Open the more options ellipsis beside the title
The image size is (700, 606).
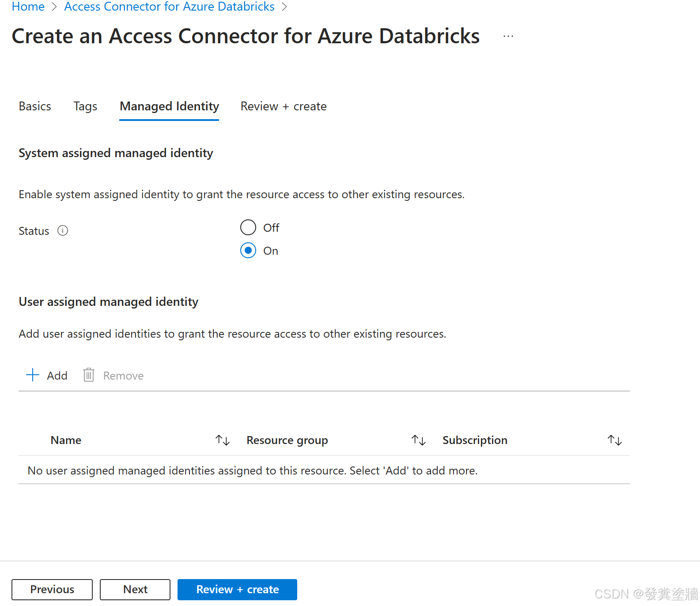pyautogui.click(x=508, y=36)
